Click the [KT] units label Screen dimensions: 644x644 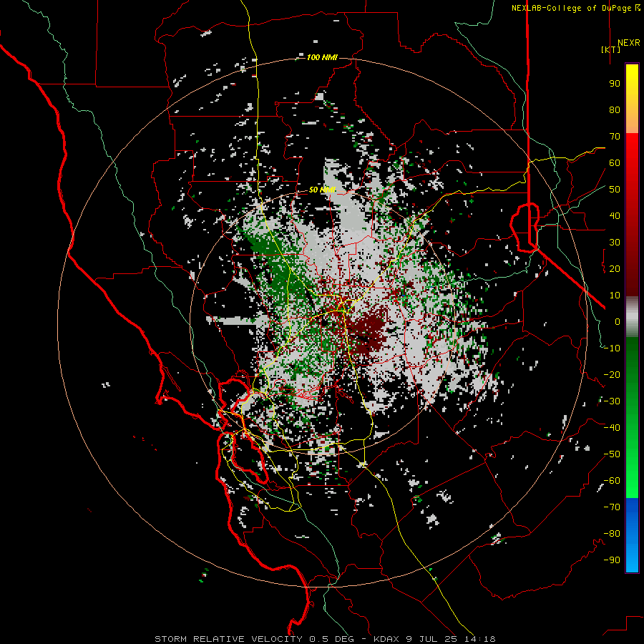coord(611,49)
